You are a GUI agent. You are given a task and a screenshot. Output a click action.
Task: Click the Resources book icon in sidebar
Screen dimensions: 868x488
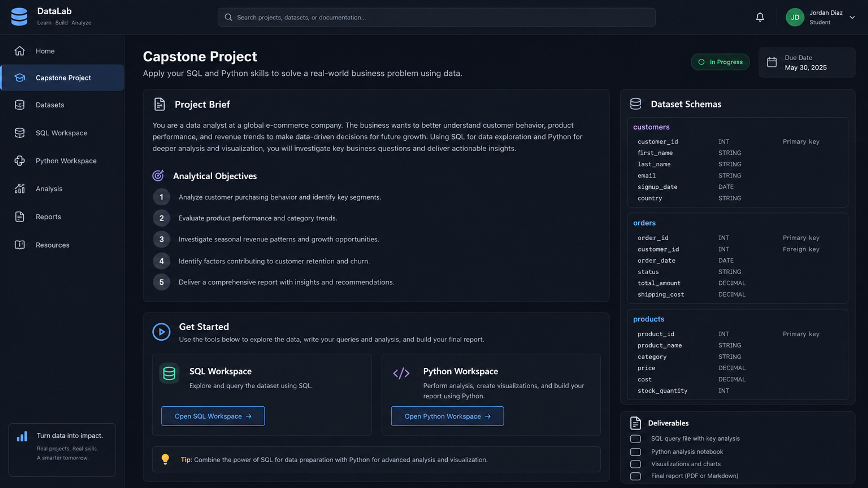pyautogui.click(x=20, y=245)
